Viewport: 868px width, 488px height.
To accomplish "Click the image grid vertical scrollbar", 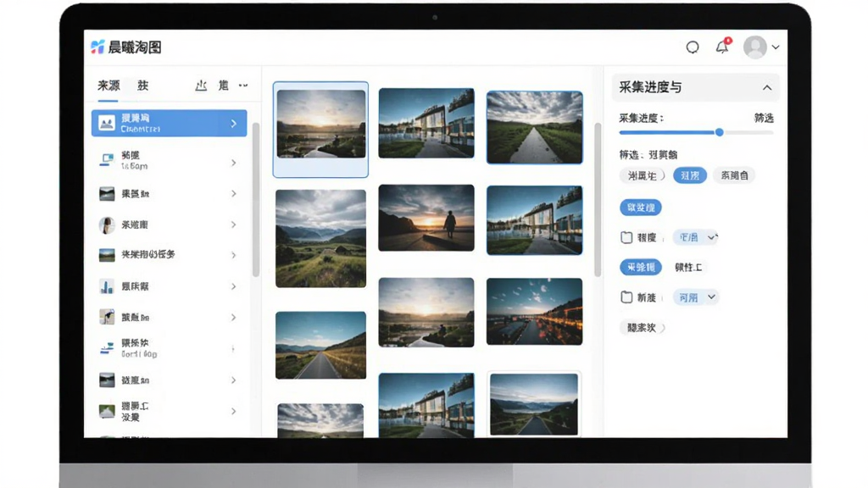I will [598, 200].
